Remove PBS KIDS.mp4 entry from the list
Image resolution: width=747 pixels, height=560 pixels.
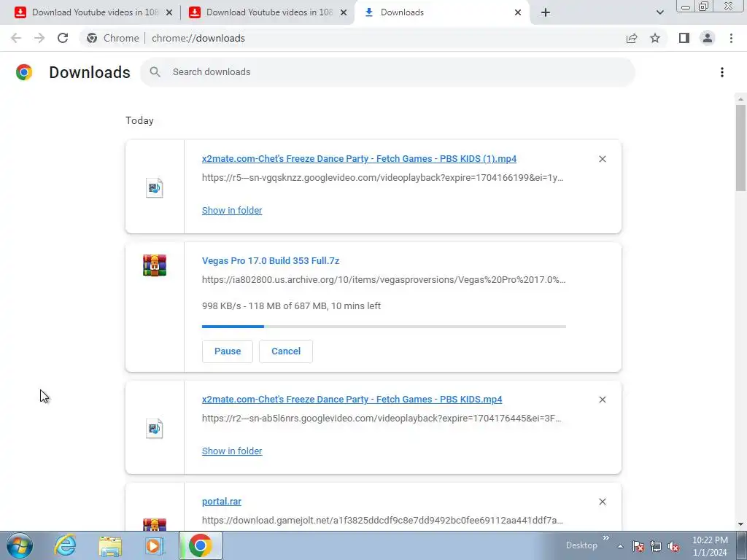602,400
